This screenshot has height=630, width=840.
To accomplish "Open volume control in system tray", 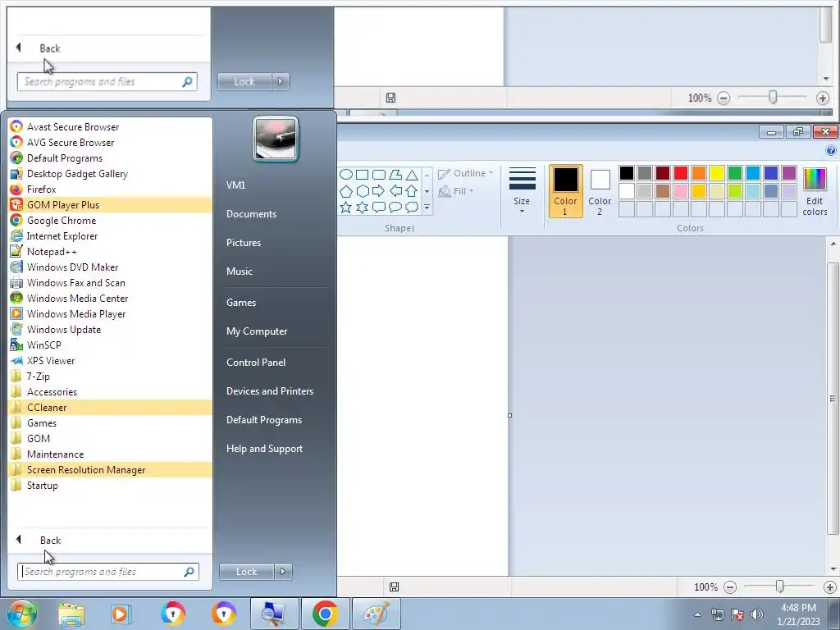I will [757, 614].
